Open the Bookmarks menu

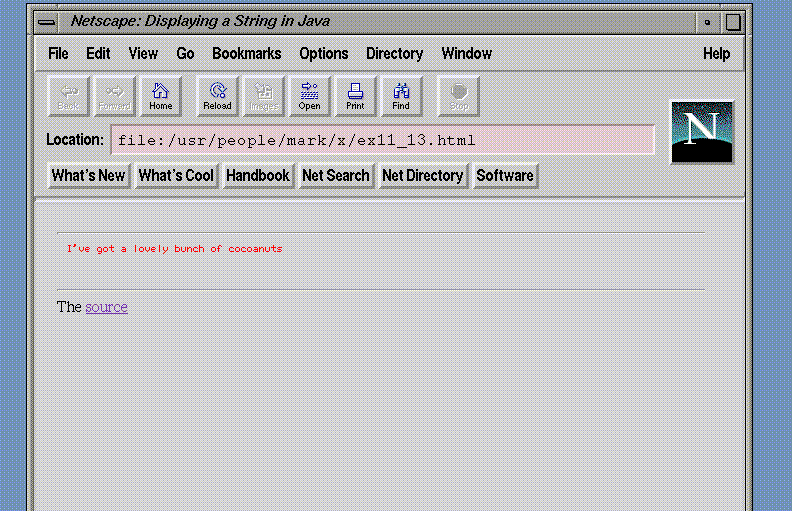(x=246, y=54)
